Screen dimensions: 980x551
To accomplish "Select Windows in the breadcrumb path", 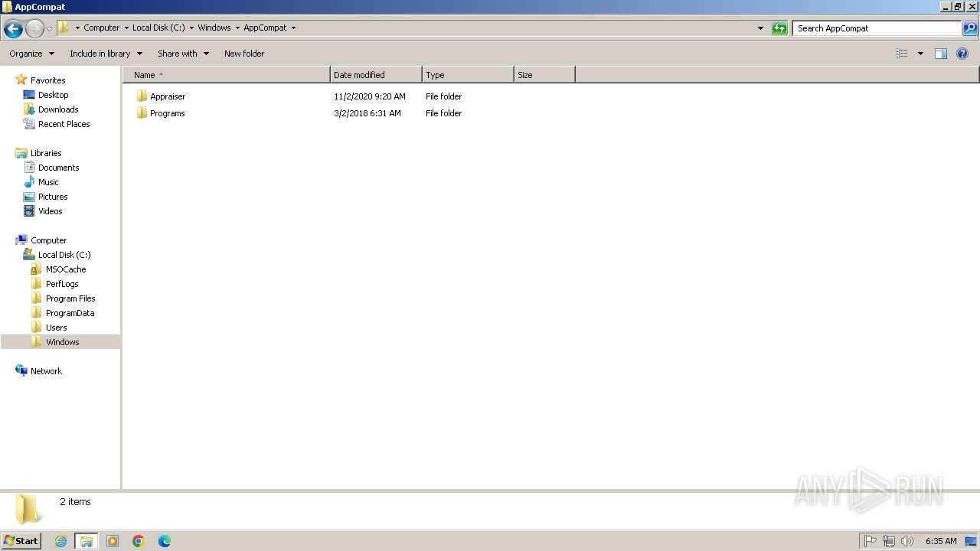I will pos(214,28).
